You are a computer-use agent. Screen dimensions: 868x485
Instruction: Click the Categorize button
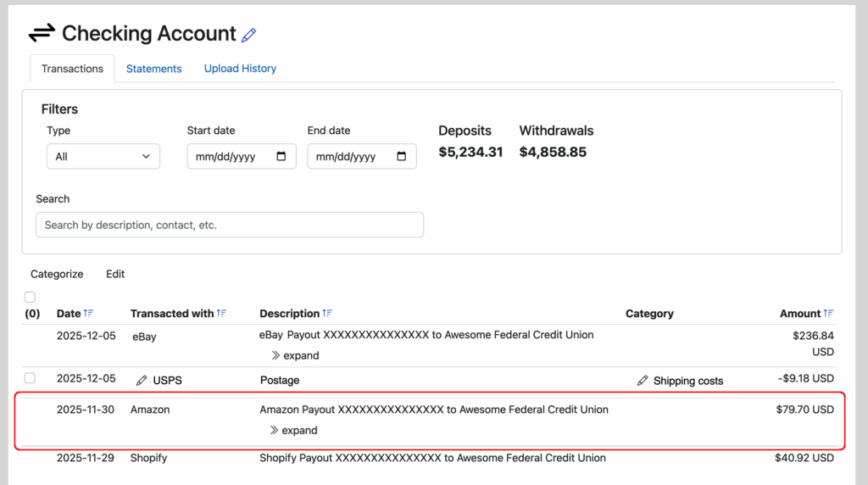click(x=57, y=274)
